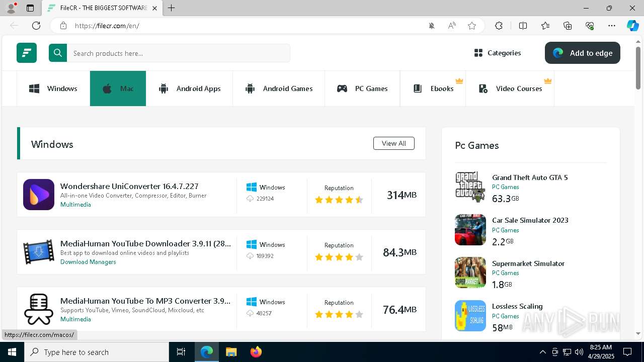Click the browser Refresh button

click(36, 26)
